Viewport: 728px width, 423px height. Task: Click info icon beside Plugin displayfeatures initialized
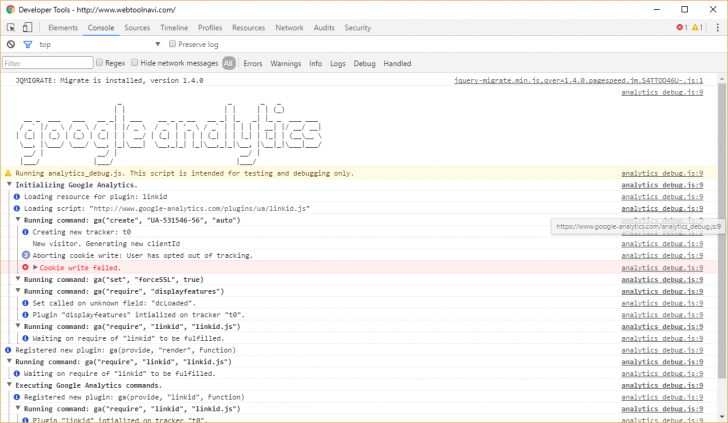click(26, 315)
